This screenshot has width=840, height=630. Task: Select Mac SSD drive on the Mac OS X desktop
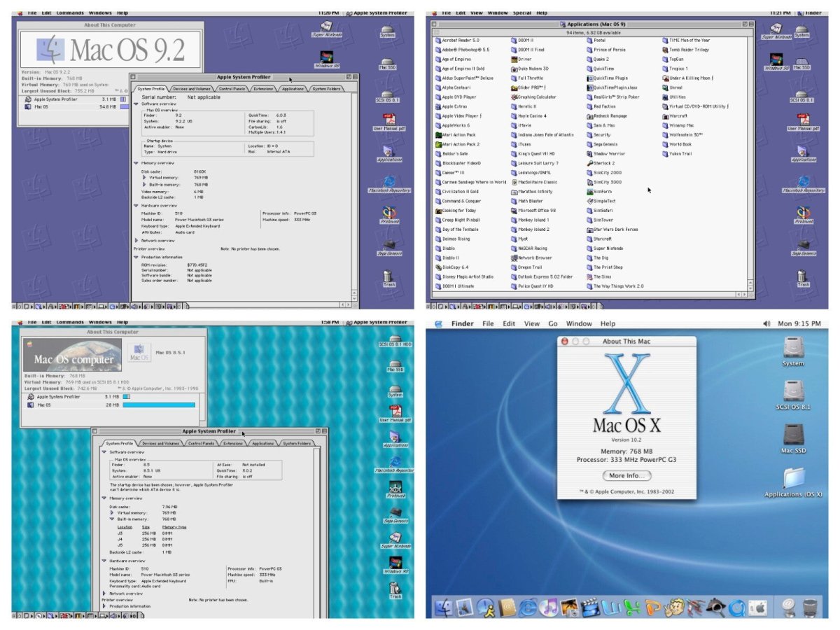[x=793, y=437]
